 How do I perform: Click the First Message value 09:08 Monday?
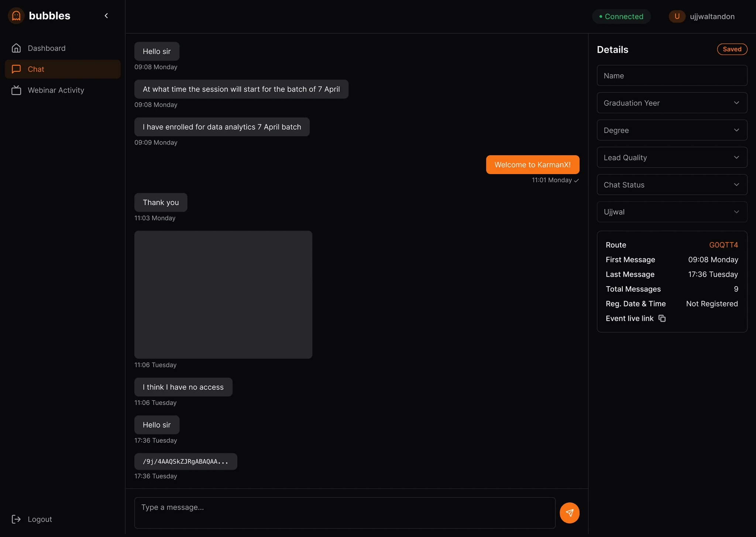(713, 259)
